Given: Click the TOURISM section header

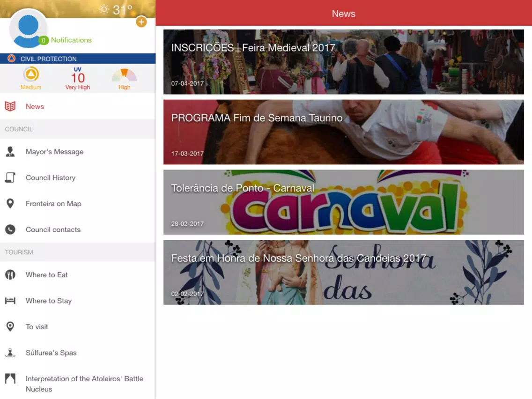Looking at the screenshot, I should coord(78,252).
